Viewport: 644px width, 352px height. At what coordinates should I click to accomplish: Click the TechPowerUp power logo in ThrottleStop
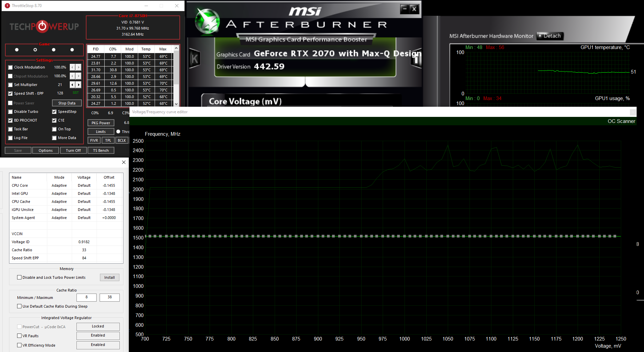tap(42, 27)
